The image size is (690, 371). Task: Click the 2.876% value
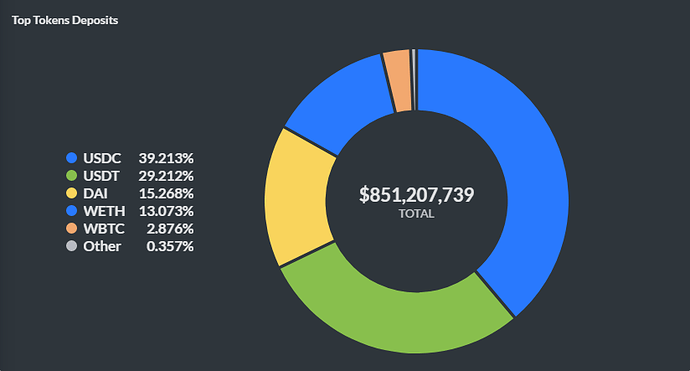(x=170, y=228)
